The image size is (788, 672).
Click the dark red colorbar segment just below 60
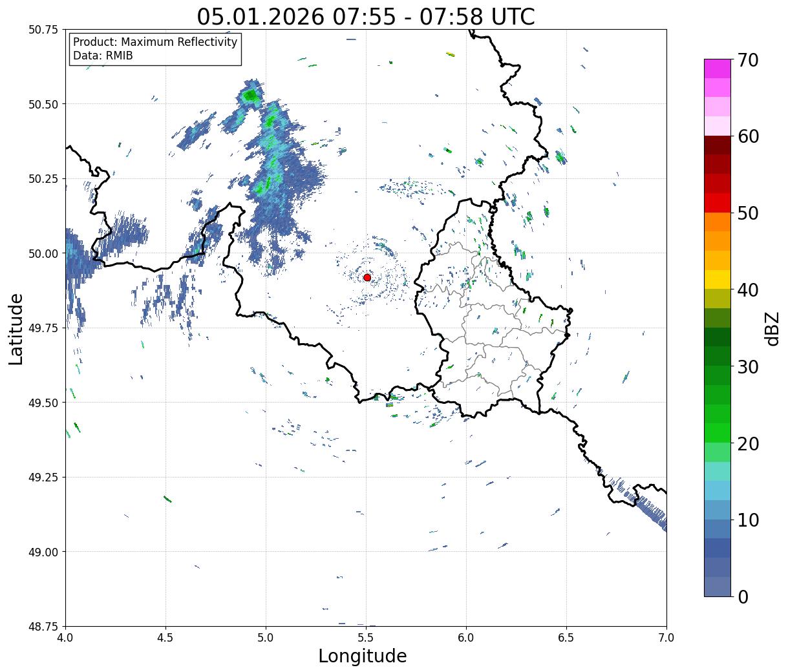click(x=717, y=145)
